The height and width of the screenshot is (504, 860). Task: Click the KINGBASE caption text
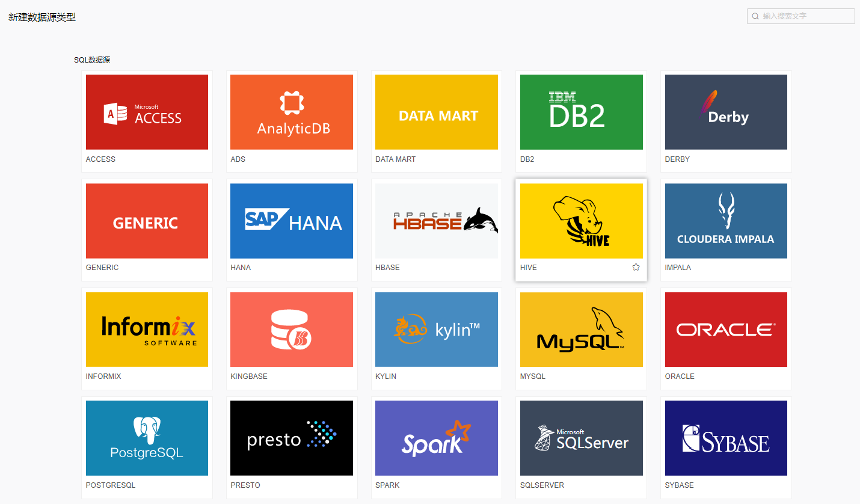tap(249, 376)
